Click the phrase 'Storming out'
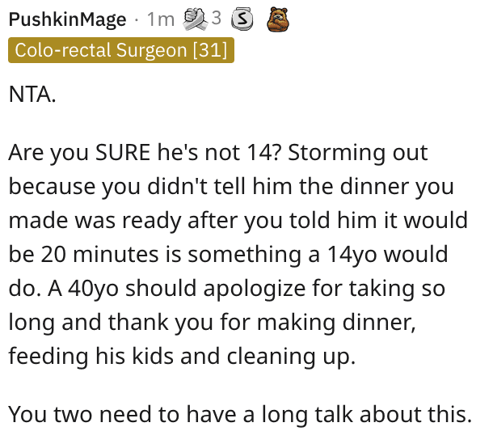493x448 pixels. click(357, 153)
